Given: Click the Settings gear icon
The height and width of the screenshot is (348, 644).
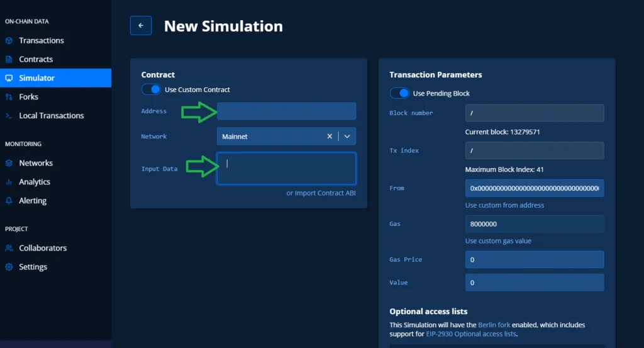Looking at the screenshot, I should [x=9, y=267].
